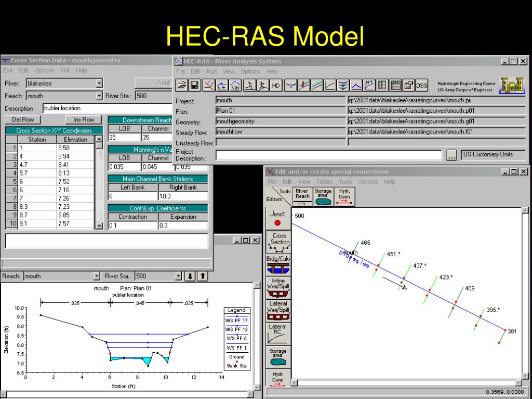Open the Junct. editor
This screenshot has width=532, height=399.
[278, 219]
